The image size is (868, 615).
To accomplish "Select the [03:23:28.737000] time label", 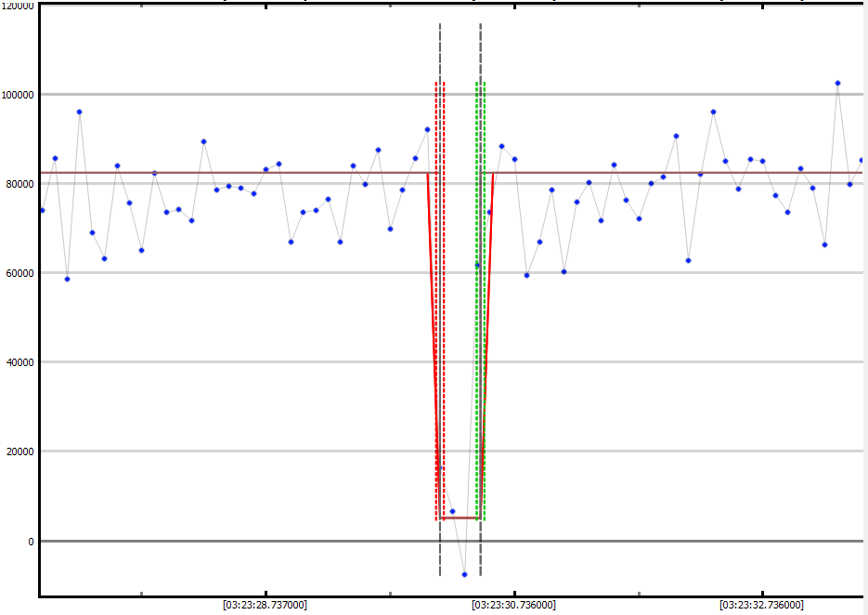I will [266, 605].
